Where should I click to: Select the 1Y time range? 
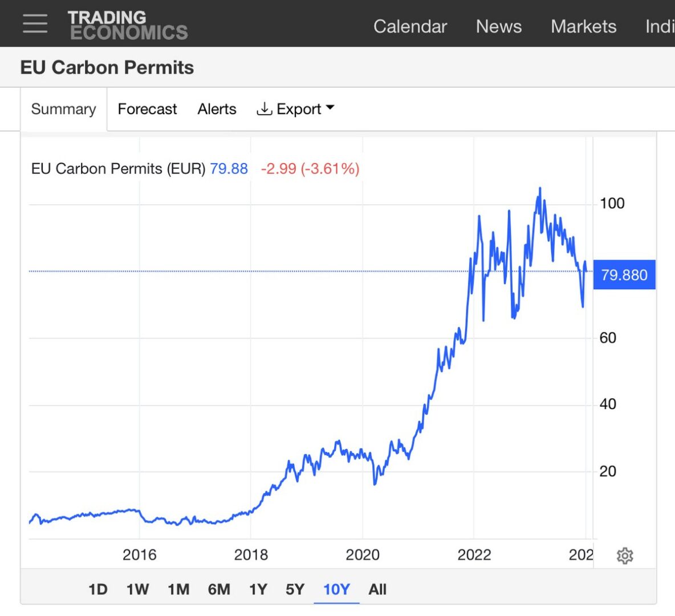coord(258,589)
